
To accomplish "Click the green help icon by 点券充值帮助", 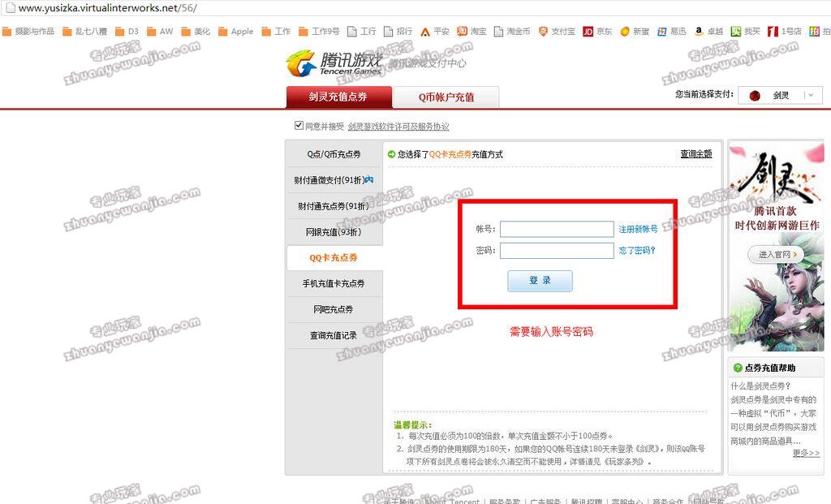I will click(x=737, y=368).
